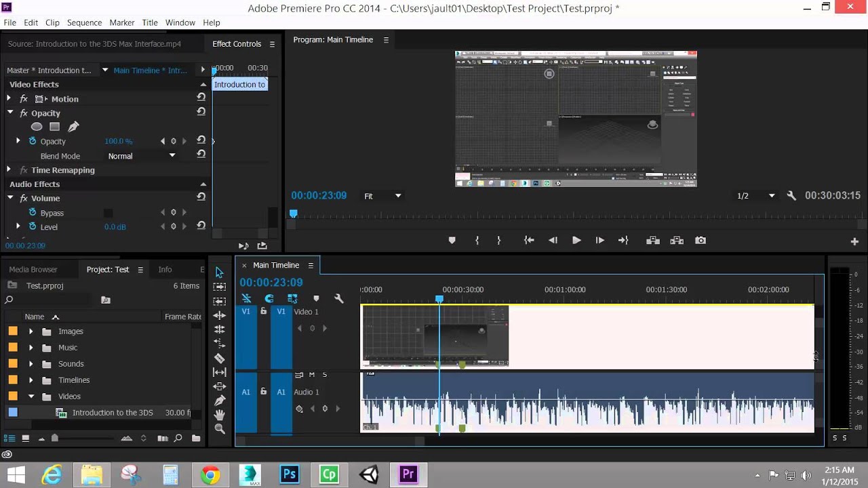Image resolution: width=868 pixels, height=488 pixels.
Task: Toggle linked selection in timeline
Action: (292, 298)
